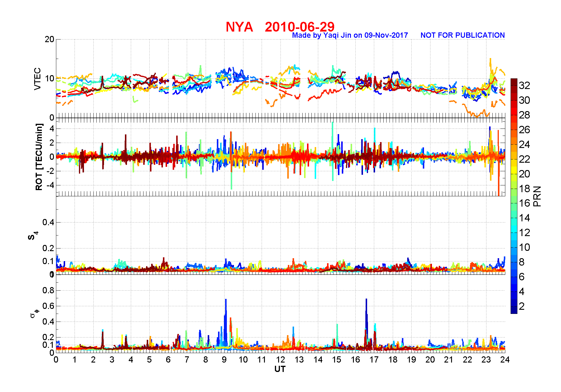Click the NYA 2010-06-29 plot title
The height and width of the screenshot is (392, 561).
click(280, 27)
